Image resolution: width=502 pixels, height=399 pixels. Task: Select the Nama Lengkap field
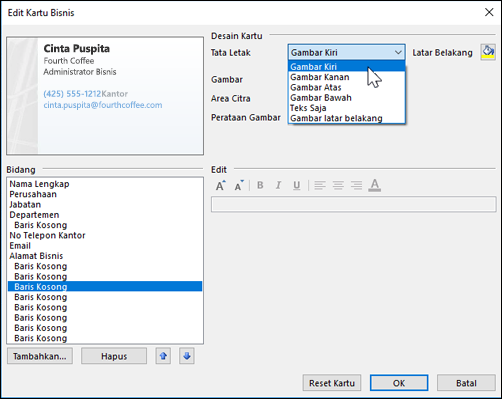point(105,184)
